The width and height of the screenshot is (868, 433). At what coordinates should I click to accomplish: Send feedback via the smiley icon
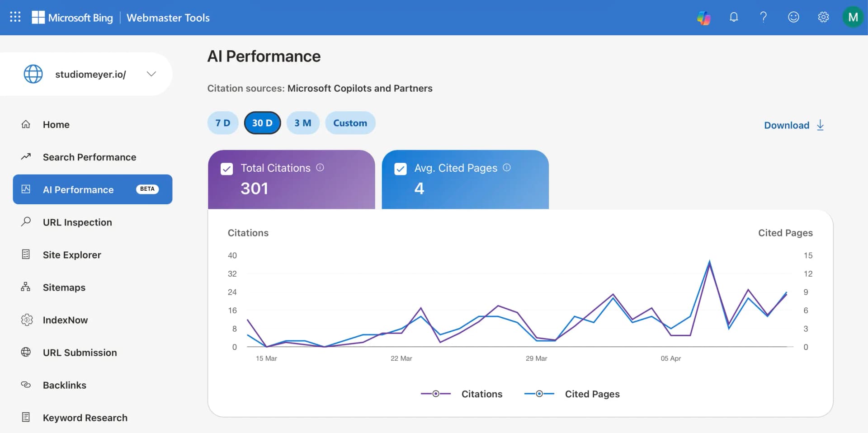[793, 17]
